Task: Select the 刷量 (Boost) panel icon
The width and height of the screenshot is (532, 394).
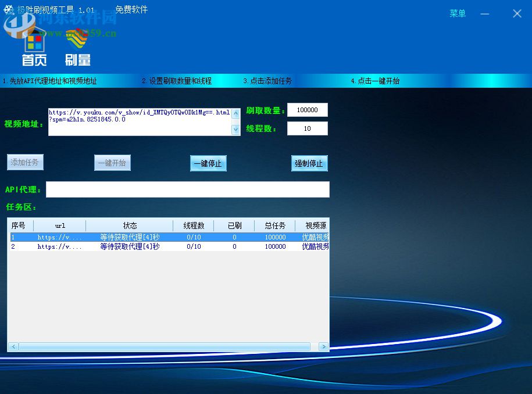Action: 76,49
